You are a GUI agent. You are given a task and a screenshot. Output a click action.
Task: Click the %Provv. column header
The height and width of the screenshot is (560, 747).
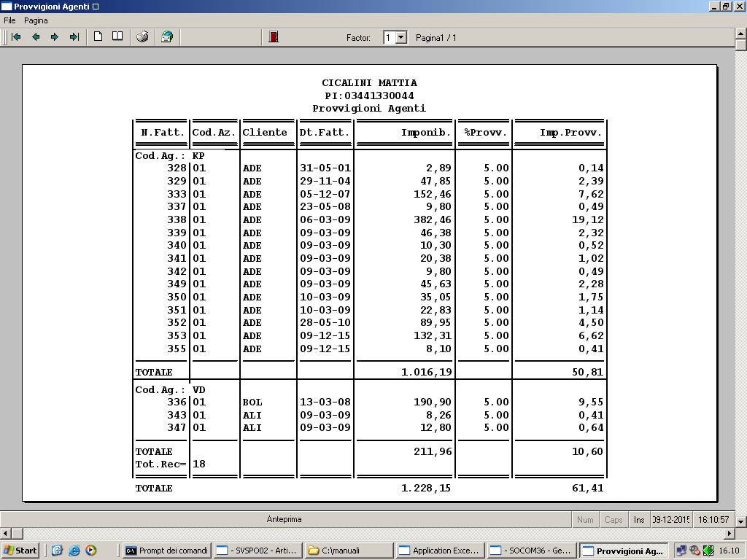click(x=485, y=133)
